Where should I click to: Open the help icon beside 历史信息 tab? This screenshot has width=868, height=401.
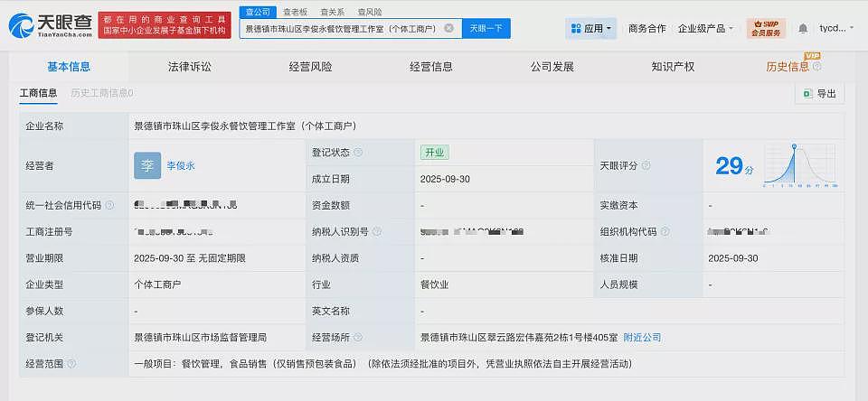tap(817, 67)
